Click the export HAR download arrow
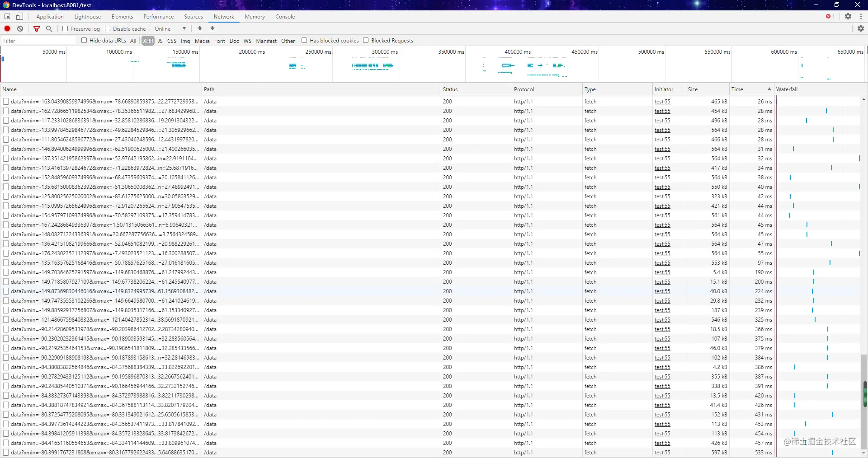Viewport: 868px width, 458px height. (x=212, y=28)
